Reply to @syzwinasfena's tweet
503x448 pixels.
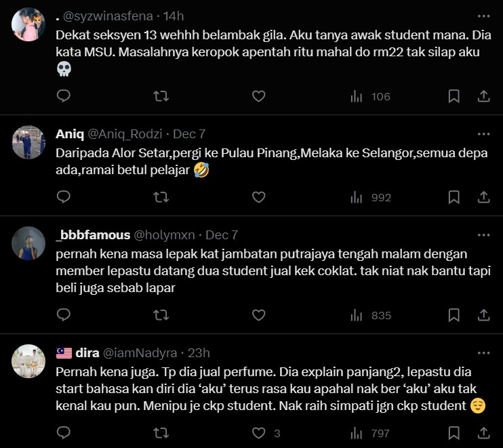63,96
